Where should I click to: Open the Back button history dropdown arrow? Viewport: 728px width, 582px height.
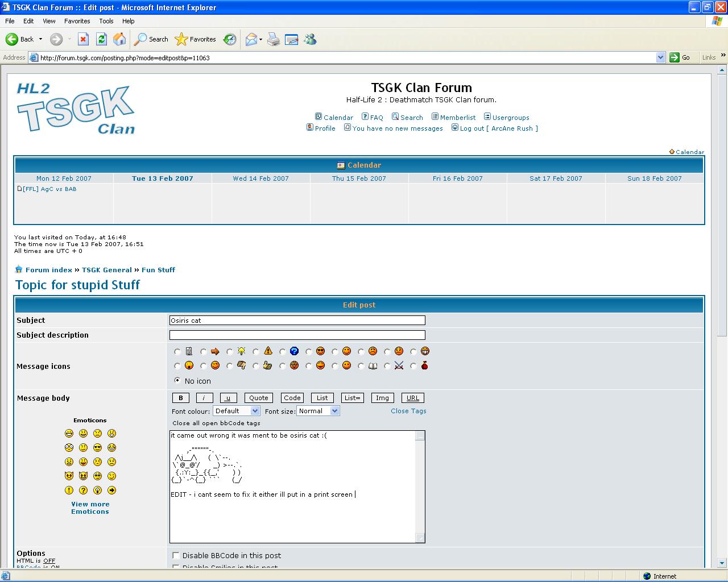(x=40, y=39)
